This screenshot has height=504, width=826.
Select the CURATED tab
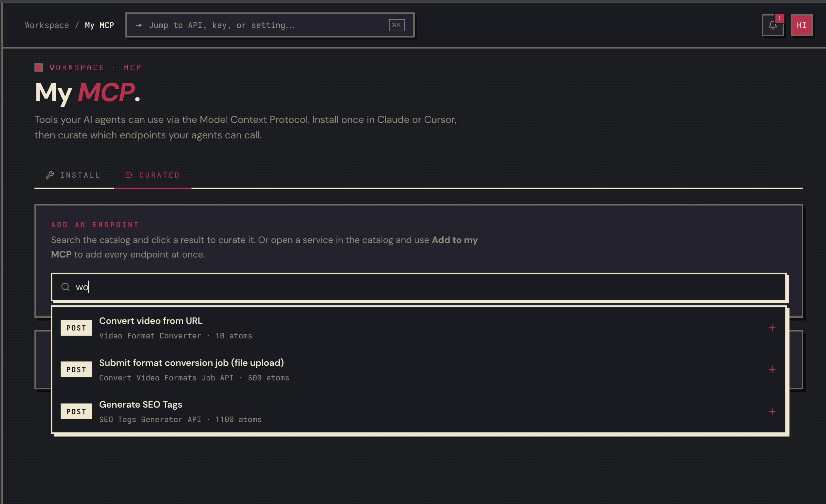pos(153,175)
